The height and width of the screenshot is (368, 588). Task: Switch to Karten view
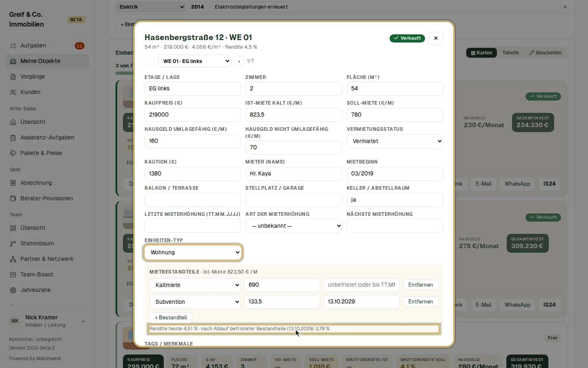pos(482,53)
